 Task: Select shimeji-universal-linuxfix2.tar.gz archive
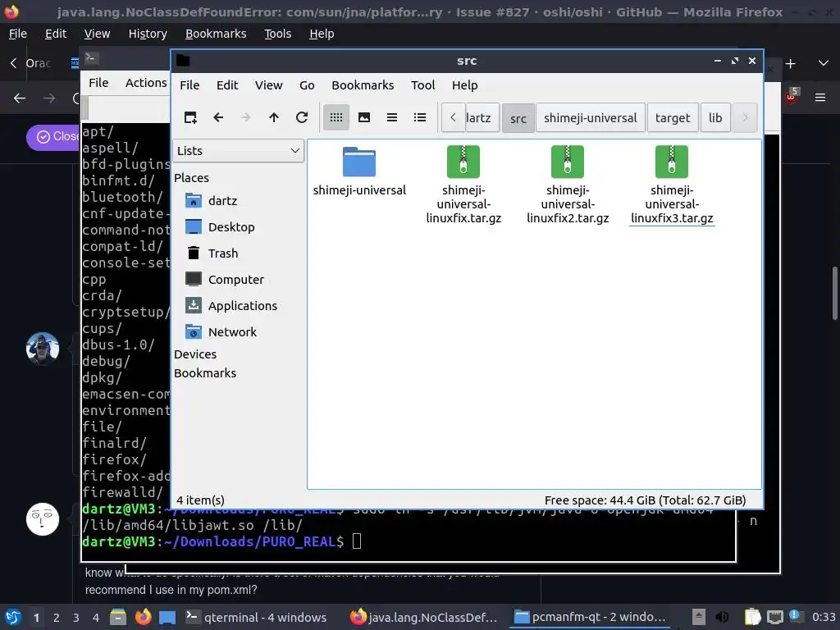(x=568, y=185)
